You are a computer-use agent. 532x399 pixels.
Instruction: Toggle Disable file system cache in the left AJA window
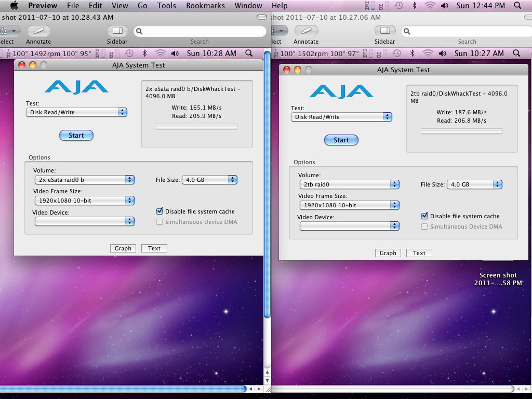pyautogui.click(x=159, y=211)
